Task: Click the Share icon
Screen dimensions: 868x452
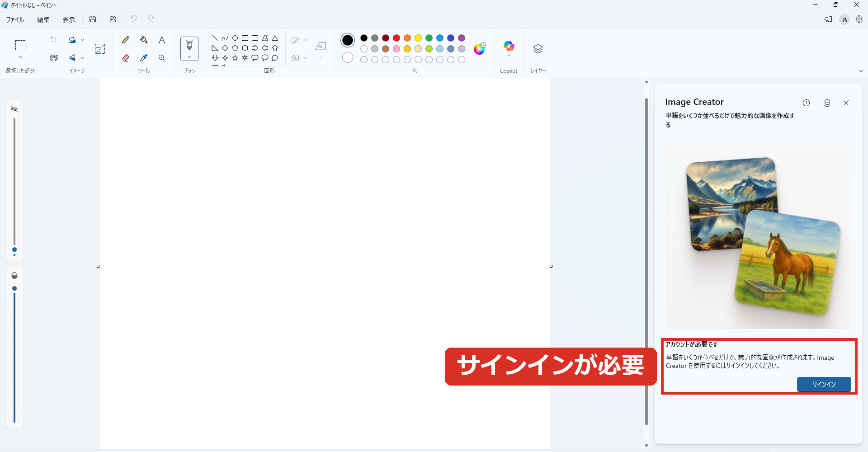Action: tap(113, 19)
